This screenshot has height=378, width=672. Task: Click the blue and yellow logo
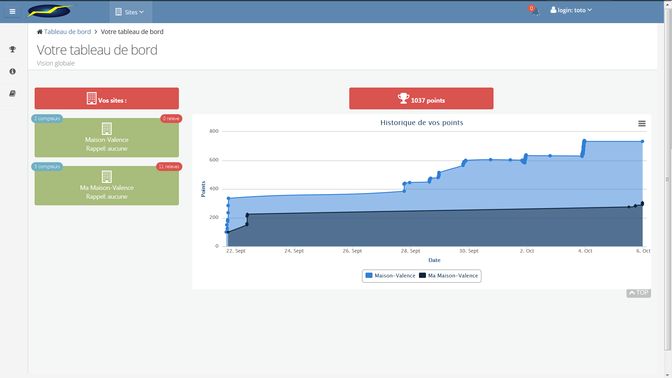(50, 11)
